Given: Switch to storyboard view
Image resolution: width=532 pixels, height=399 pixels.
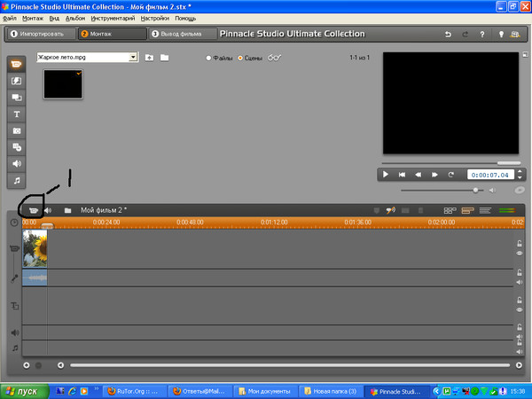Looking at the screenshot, I should (x=450, y=211).
